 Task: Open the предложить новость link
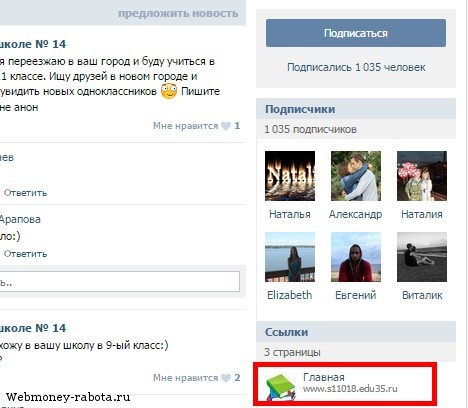(x=178, y=14)
